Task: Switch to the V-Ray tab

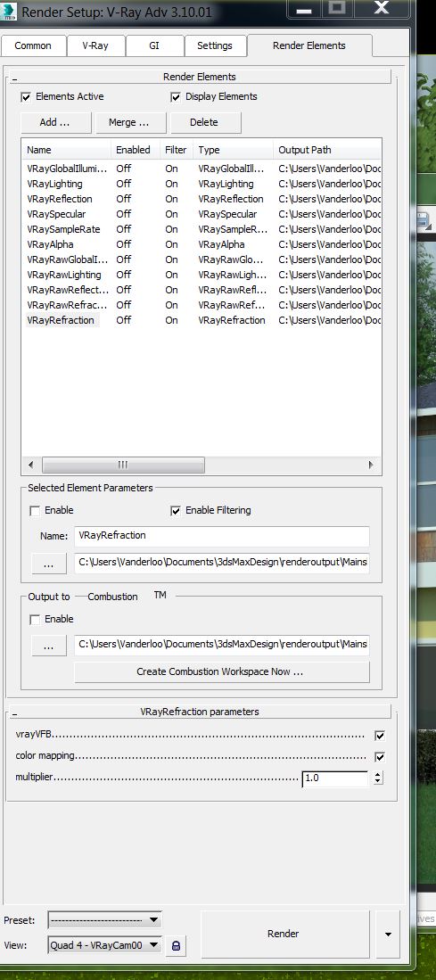Action: [96, 45]
